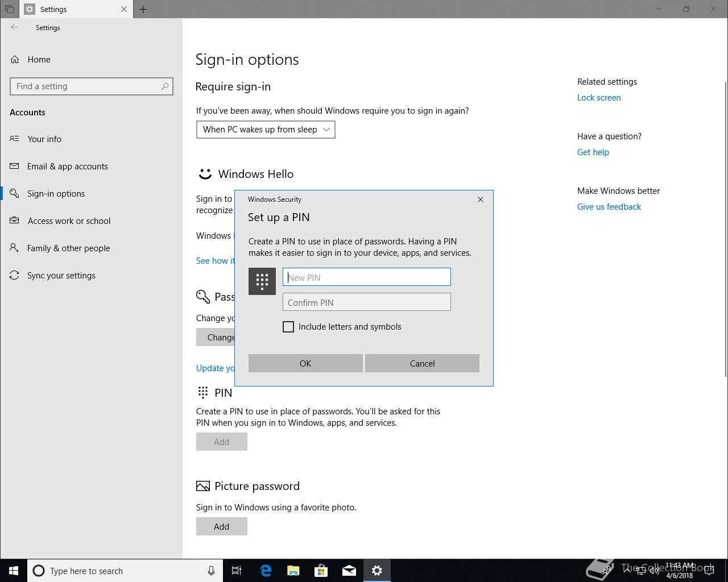This screenshot has width=728, height=582.
Task: Open Give us feedback link
Action: pyautogui.click(x=609, y=207)
